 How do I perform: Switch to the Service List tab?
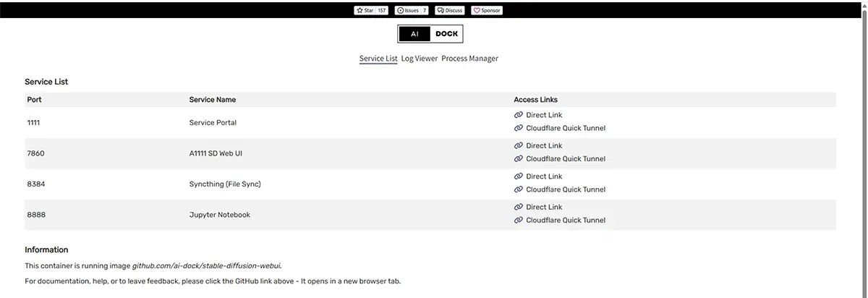tap(378, 59)
